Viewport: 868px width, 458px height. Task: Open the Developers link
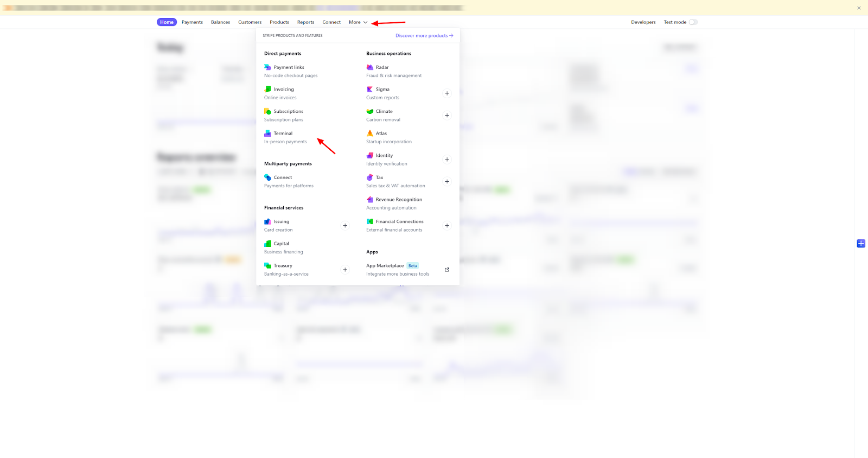click(x=643, y=22)
